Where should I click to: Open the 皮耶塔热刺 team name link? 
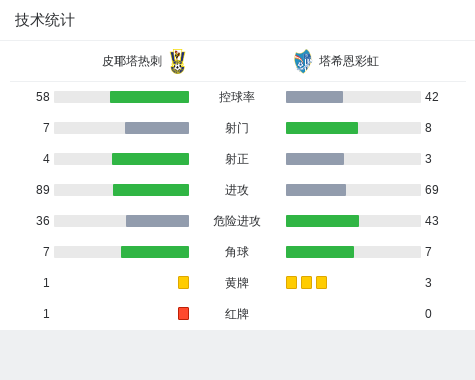132,61
